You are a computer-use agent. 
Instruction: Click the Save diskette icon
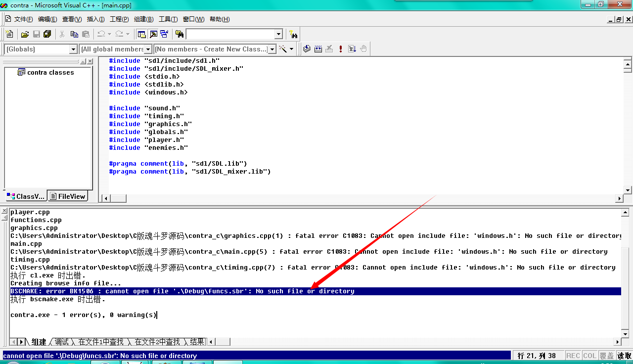coord(36,34)
